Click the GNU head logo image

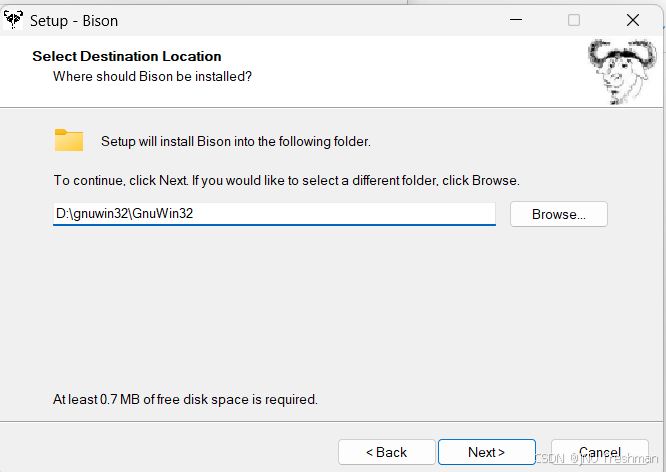(x=622, y=71)
